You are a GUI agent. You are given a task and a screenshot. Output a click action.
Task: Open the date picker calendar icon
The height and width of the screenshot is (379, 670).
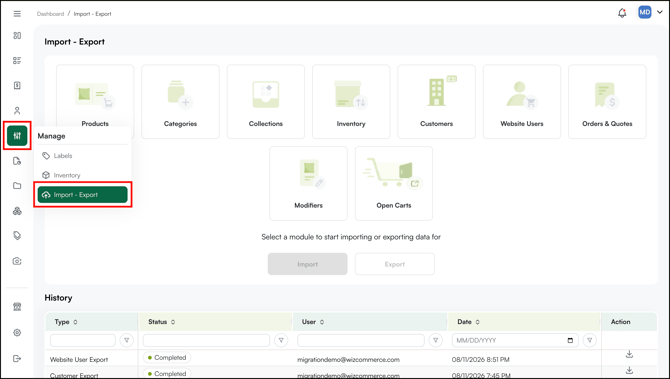point(570,341)
